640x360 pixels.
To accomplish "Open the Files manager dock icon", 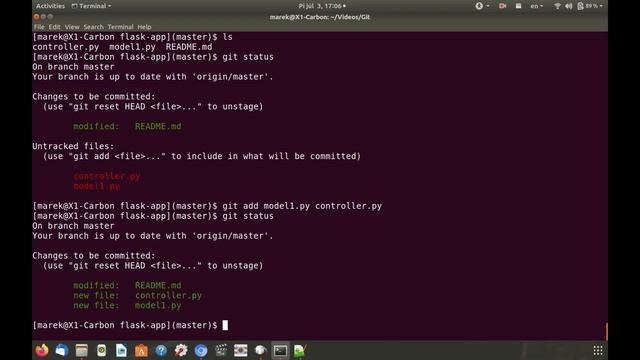I will (x=82, y=350).
